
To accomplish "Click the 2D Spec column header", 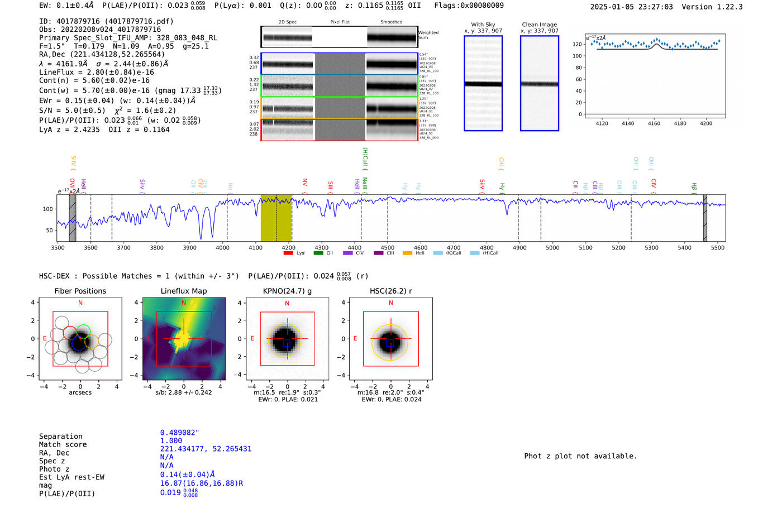I will click(x=288, y=22).
